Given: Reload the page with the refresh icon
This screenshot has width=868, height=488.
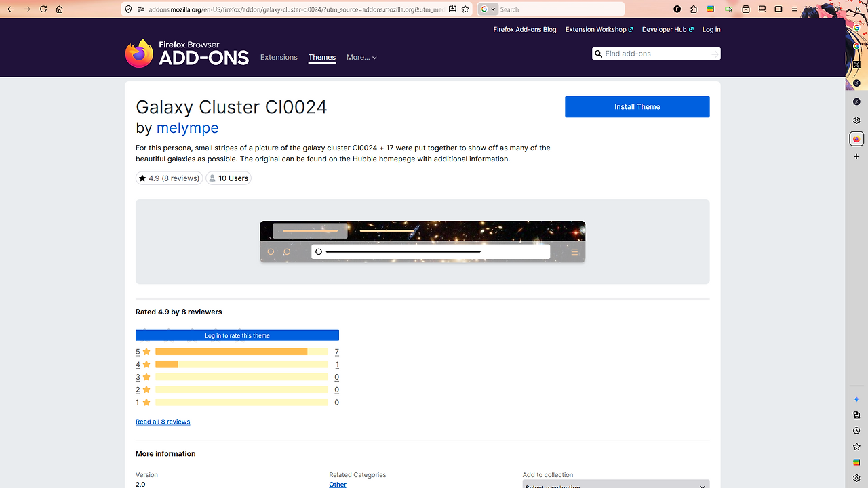Looking at the screenshot, I should (x=43, y=9).
